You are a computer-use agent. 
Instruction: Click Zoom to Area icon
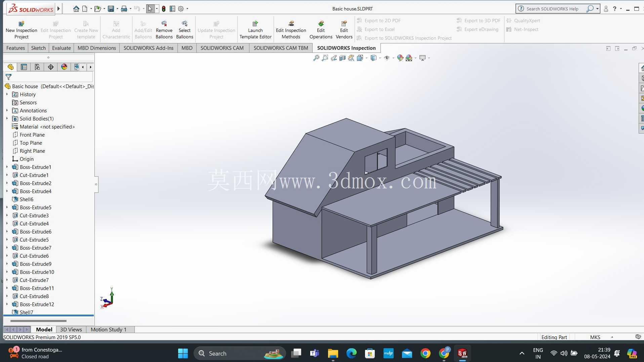click(x=325, y=58)
